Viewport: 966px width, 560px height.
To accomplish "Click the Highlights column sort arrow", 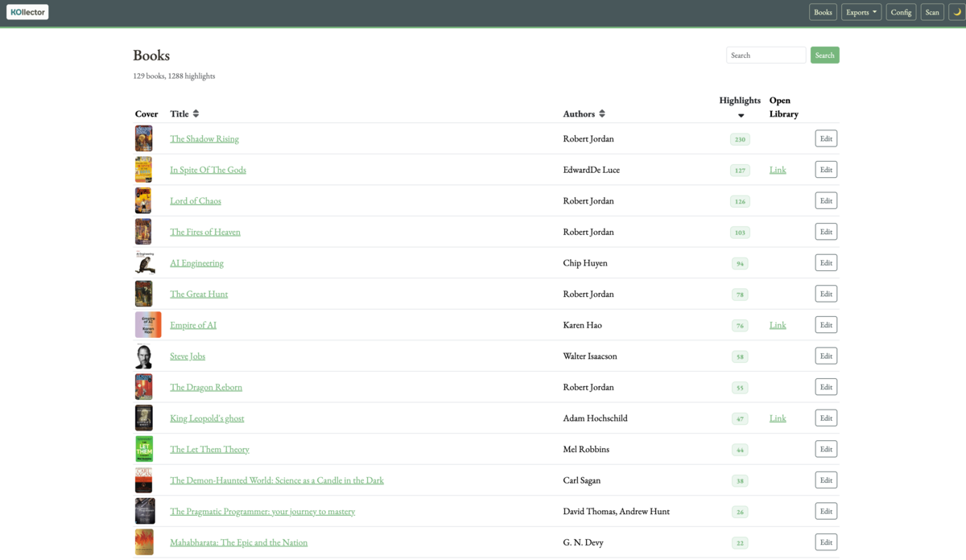I will [740, 115].
